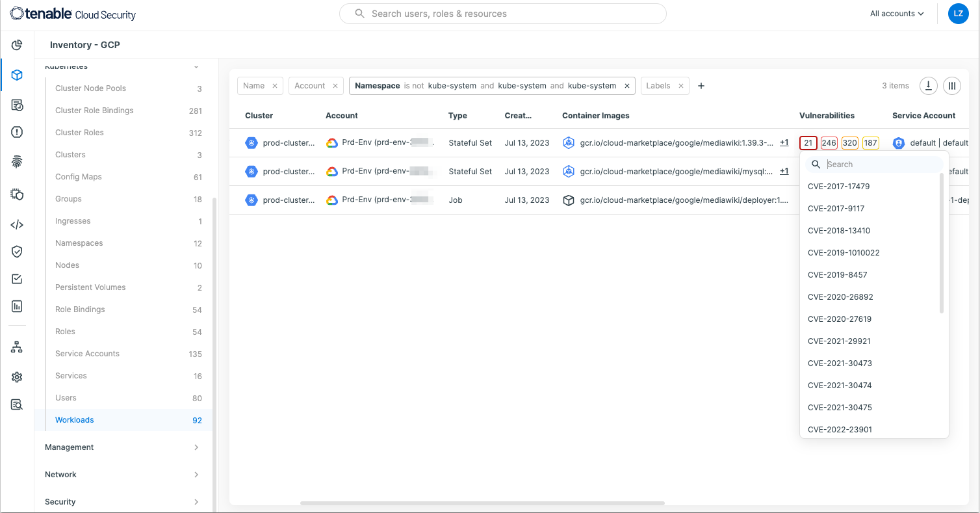Viewport: 980px width, 513px height.
Task: Select CVE-2019-1010022 from the vulnerability list
Action: click(x=844, y=253)
